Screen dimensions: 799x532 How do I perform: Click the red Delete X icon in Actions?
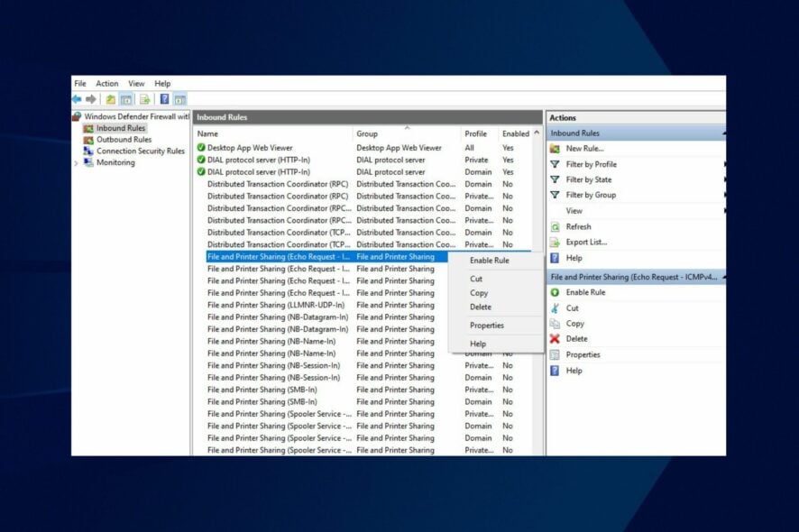click(x=554, y=338)
